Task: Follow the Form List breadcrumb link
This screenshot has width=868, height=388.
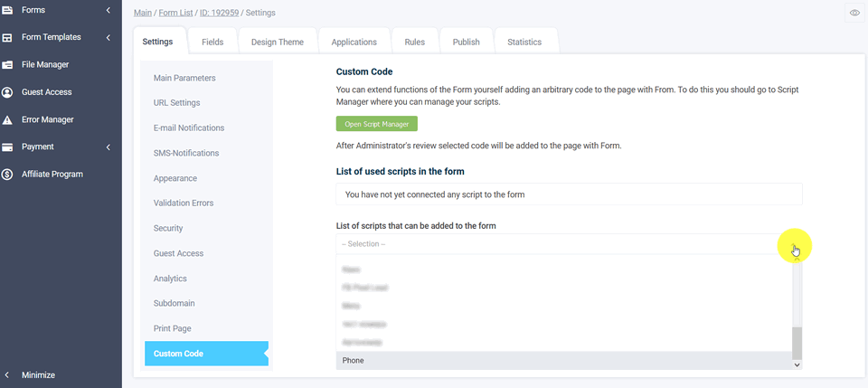Action: pos(175,12)
